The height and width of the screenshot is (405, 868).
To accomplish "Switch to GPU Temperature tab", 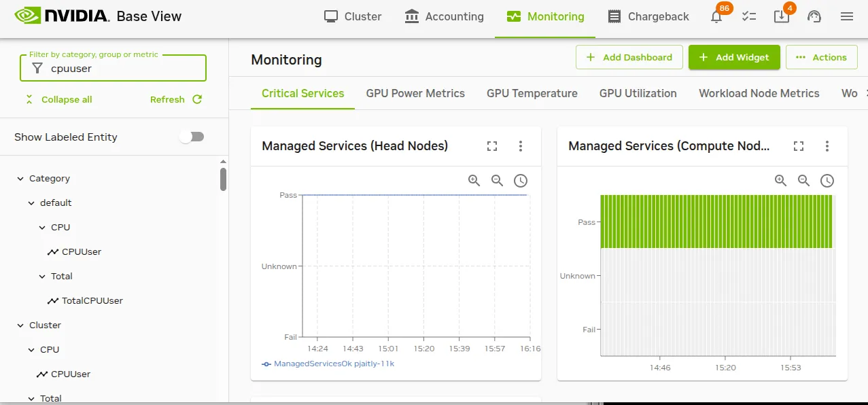I will (x=532, y=93).
